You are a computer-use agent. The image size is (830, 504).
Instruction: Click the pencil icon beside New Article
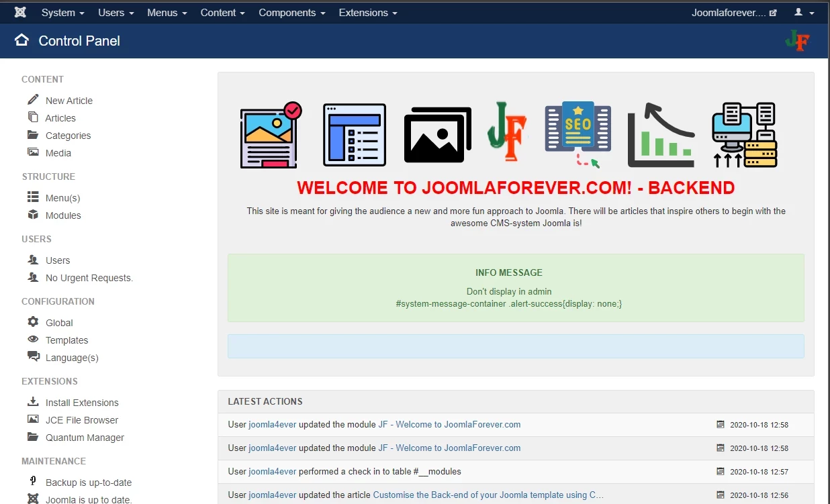coord(33,99)
